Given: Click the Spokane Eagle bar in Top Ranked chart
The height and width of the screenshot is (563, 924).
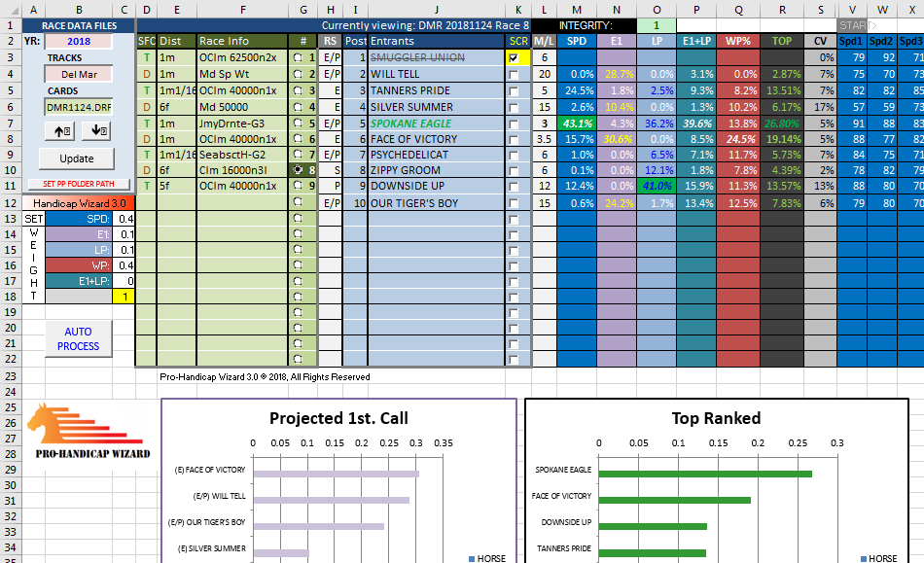Looking at the screenshot, I should tap(704, 474).
